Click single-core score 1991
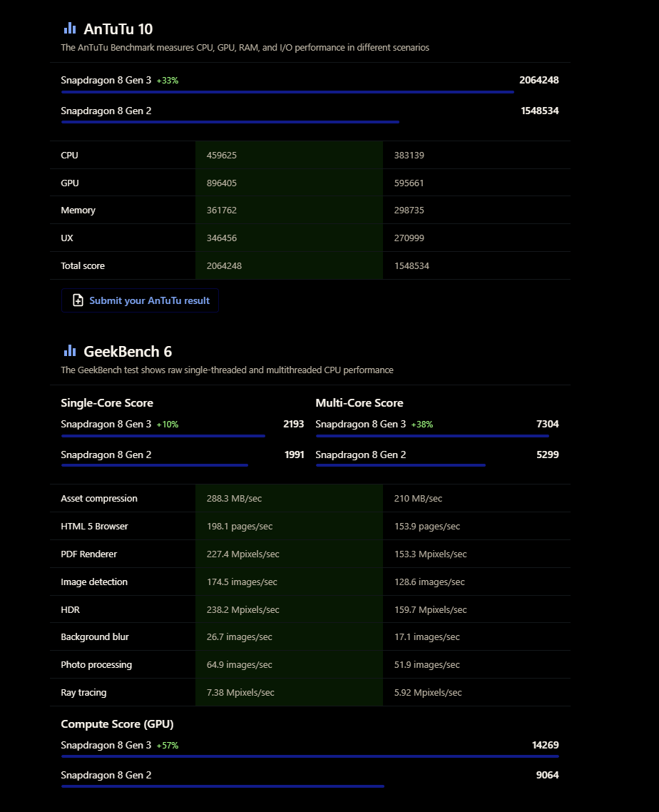Screen dimensions: 659x812 point(294,454)
